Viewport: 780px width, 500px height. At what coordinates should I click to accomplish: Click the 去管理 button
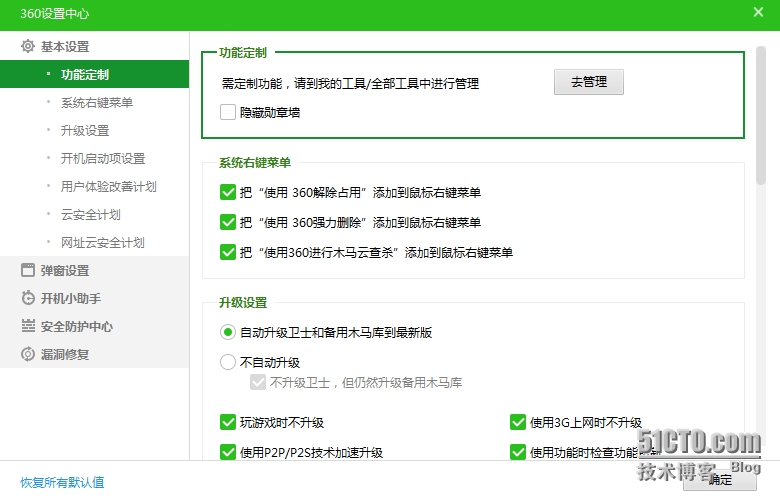pyautogui.click(x=588, y=82)
